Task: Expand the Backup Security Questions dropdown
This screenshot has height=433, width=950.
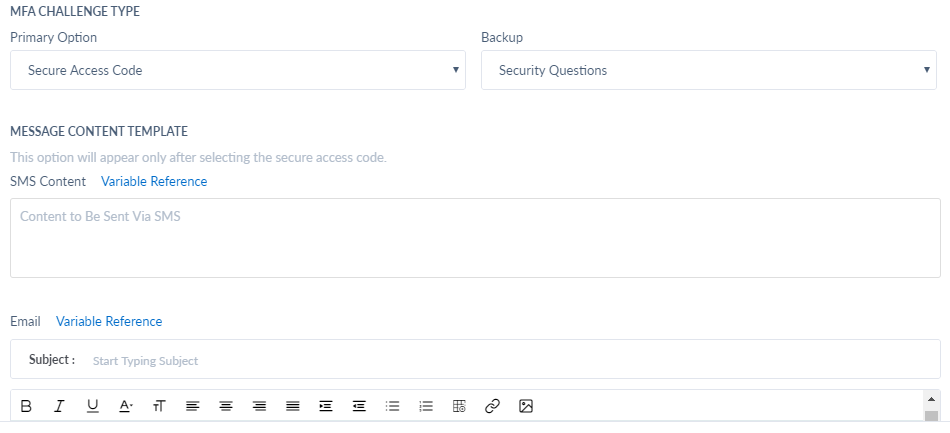Action: pyautogui.click(x=709, y=70)
